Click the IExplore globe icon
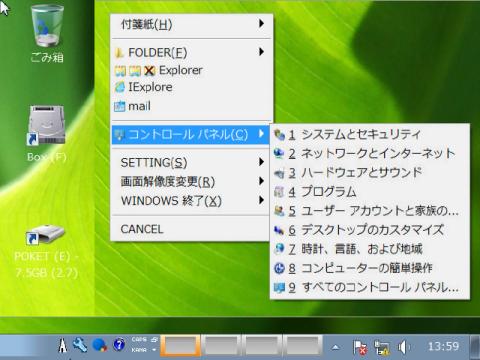Viewport: 480px width, 360px height. click(x=120, y=87)
